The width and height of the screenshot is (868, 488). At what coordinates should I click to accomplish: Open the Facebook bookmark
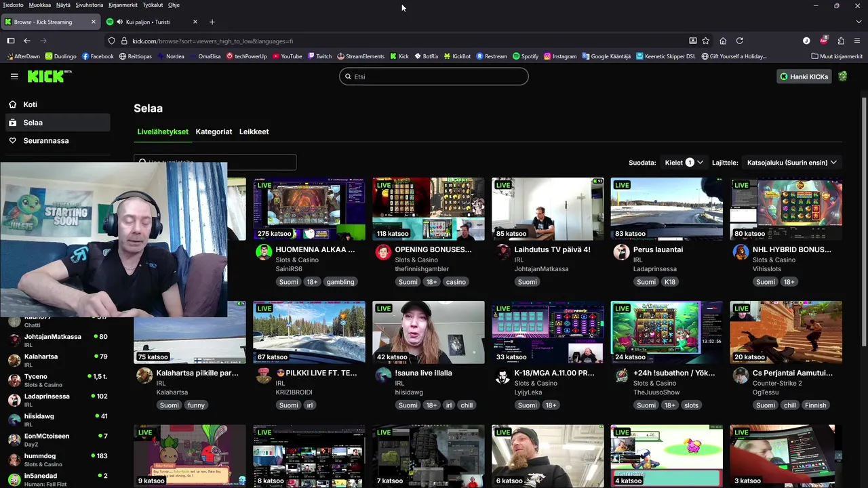[98, 56]
